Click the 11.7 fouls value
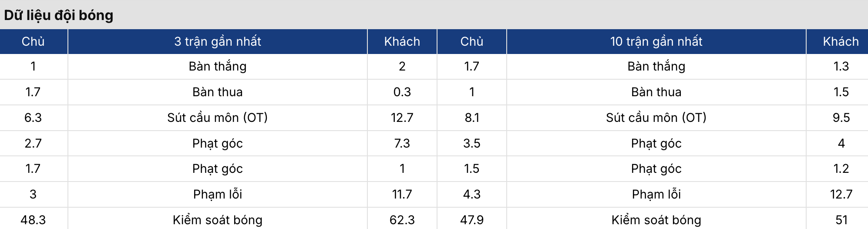This screenshot has width=868, height=229. (x=402, y=194)
